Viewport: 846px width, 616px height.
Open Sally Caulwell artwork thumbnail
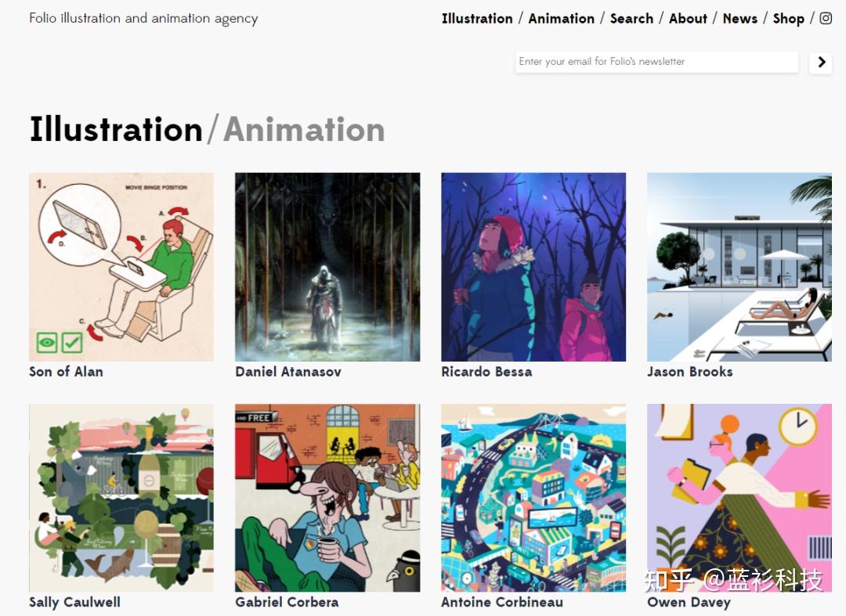pyautogui.click(x=121, y=498)
